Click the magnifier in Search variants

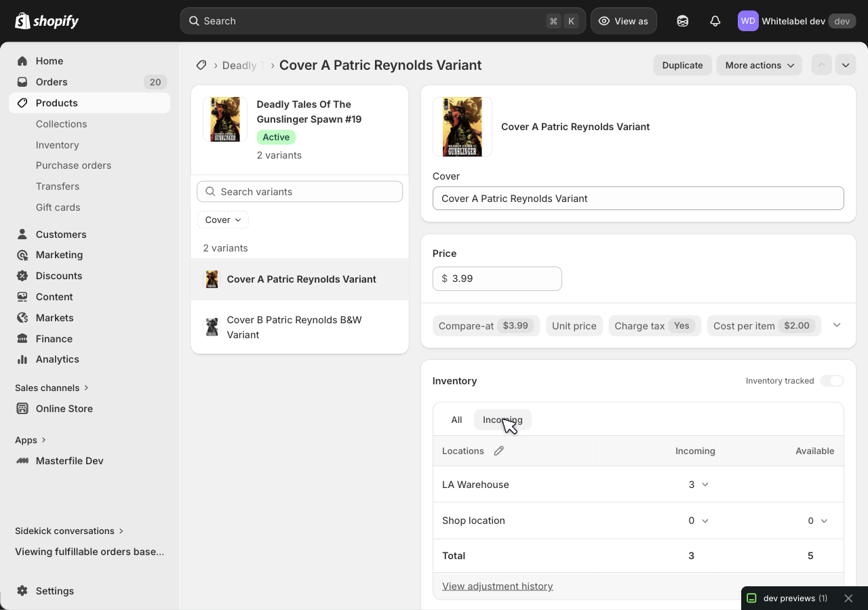tap(211, 192)
